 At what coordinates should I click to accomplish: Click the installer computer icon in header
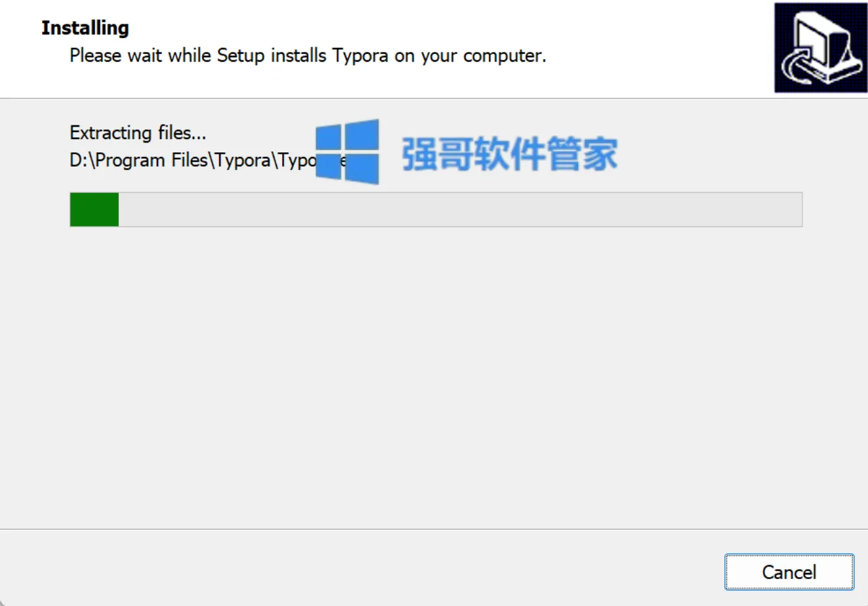821,47
